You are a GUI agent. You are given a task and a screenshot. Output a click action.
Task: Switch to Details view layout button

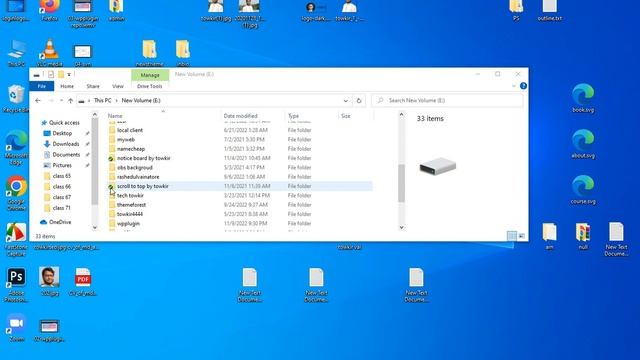pyautogui.click(x=511, y=236)
